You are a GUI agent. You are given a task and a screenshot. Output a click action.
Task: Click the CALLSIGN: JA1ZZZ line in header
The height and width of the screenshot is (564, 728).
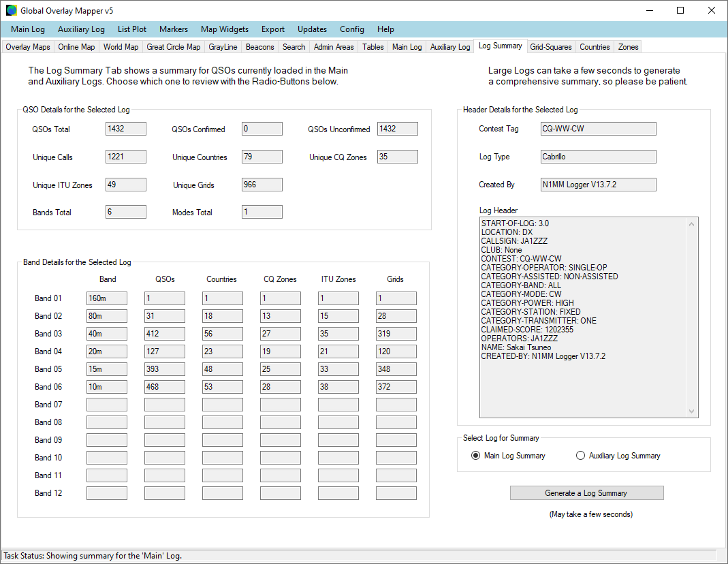(514, 241)
